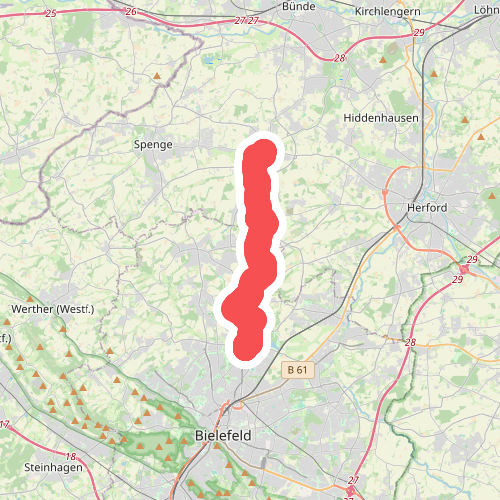
Task: Select the Steinhagen label
Action: [53, 467]
